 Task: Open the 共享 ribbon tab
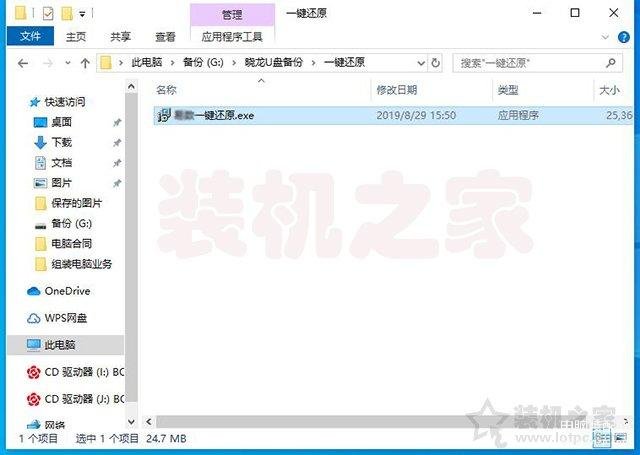point(120,37)
